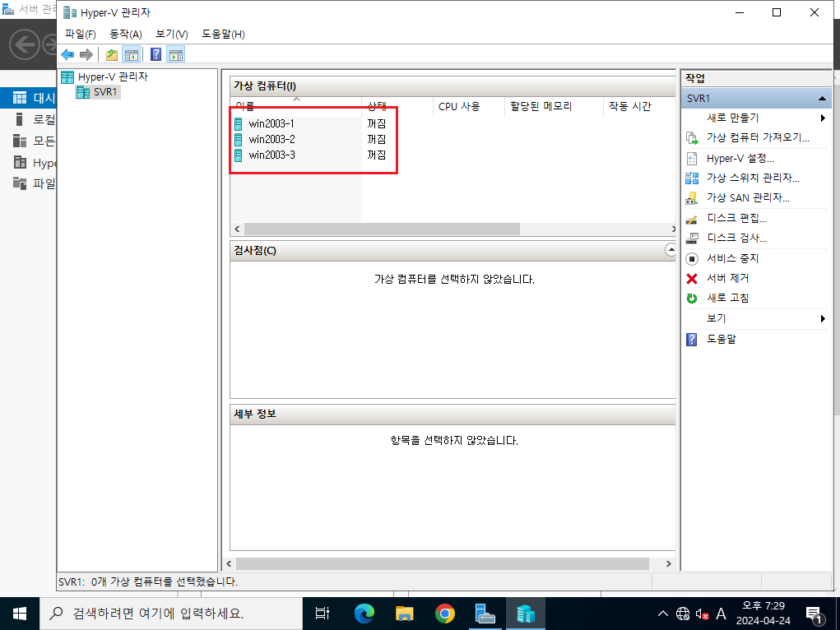Click Hyper-V Manager taskbar icon

tap(526, 614)
